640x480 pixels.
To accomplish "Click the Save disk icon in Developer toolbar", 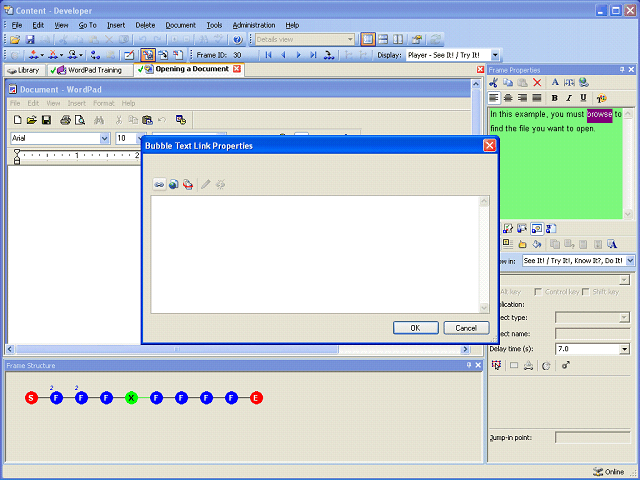I will pyautogui.click(x=30, y=40).
